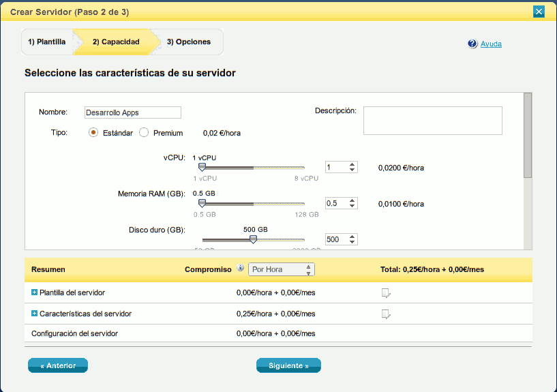Viewport: 557px width, 392px height.
Task: Click the 8 vCPU maximum label
Action: click(x=306, y=178)
